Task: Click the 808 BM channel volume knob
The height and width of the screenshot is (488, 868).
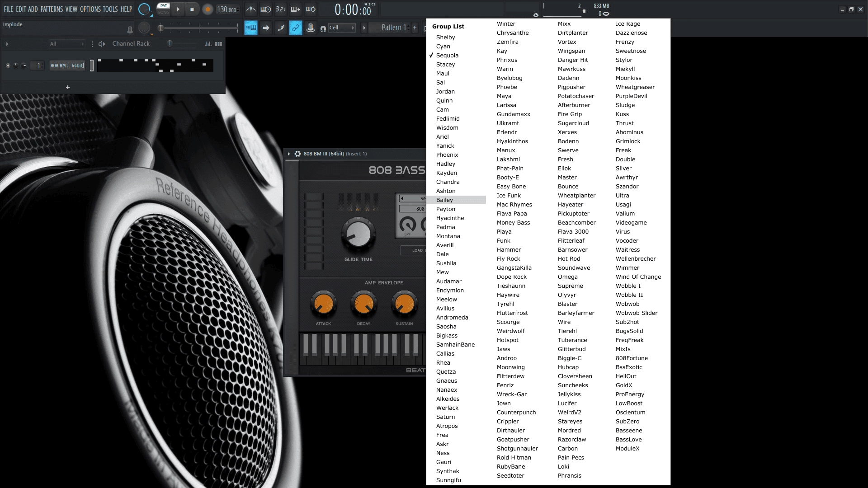Action: click(24, 66)
